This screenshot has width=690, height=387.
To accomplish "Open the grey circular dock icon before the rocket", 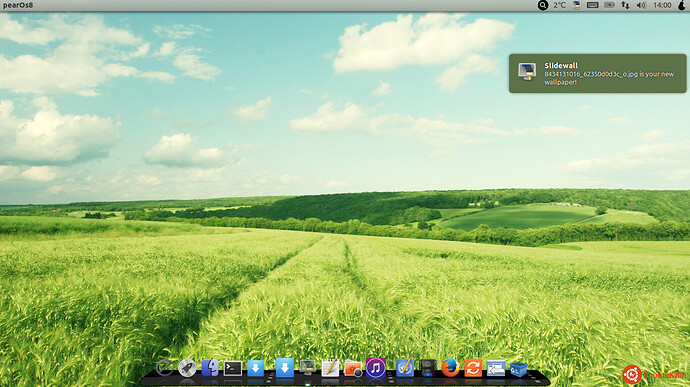I will 164,368.
